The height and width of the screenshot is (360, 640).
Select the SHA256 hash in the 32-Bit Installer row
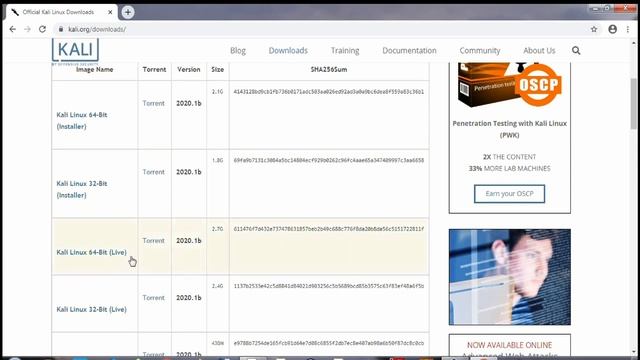click(329, 160)
